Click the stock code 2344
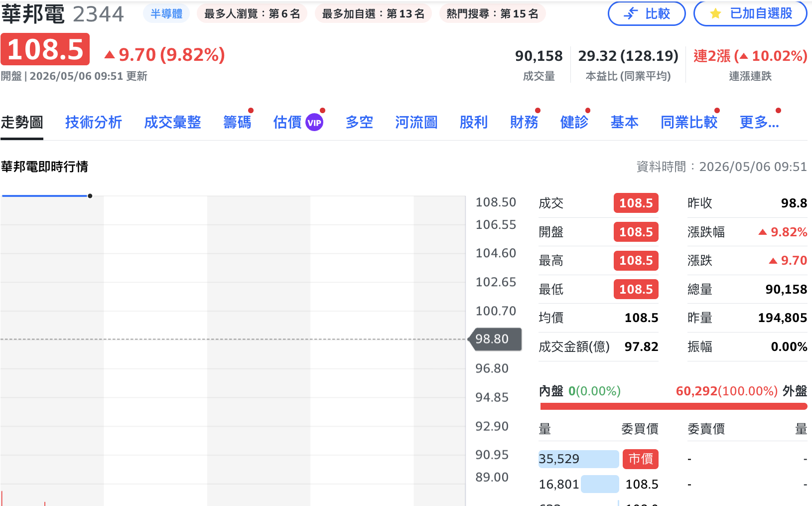 (98, 14)
